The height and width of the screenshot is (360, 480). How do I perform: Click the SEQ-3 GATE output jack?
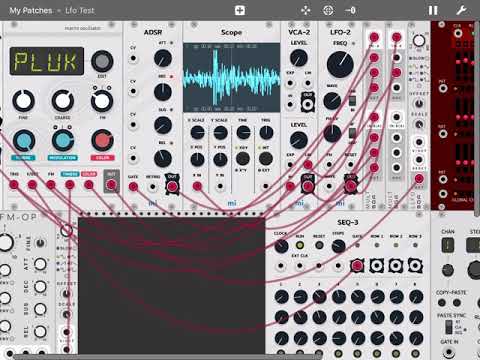(357, 266)
